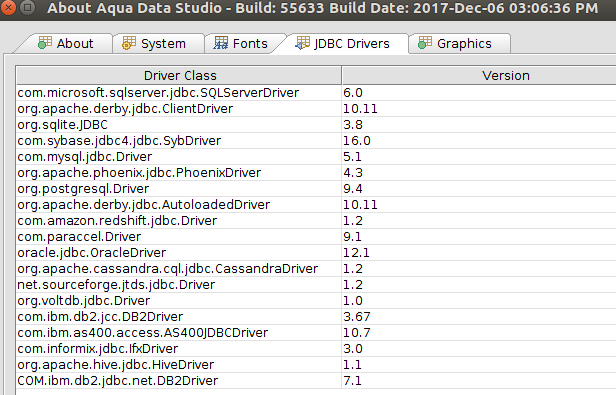Image resolution: width=616 pixels, height=395 pixels.
Task: Select the com.informix.jdbc.IfxDriver row
Action: coord(316,349)
